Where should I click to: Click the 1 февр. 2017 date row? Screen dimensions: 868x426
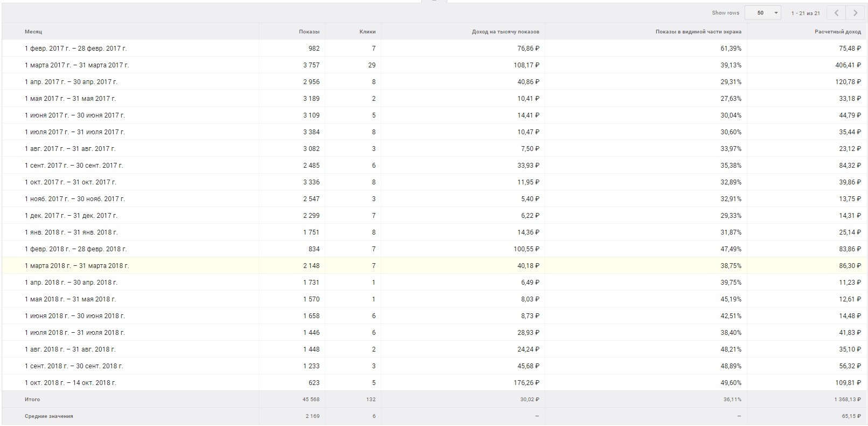pos(76,49)
